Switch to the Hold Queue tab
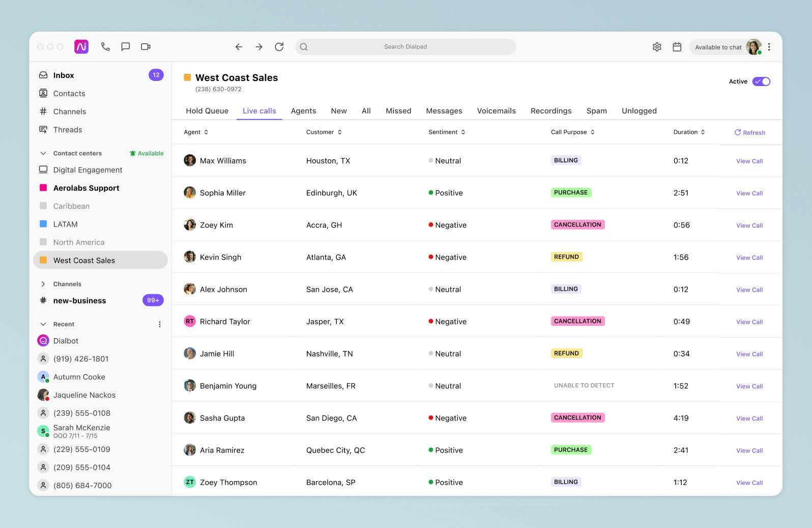The height and width of the screenshot is (528, 812). point(207,111)
